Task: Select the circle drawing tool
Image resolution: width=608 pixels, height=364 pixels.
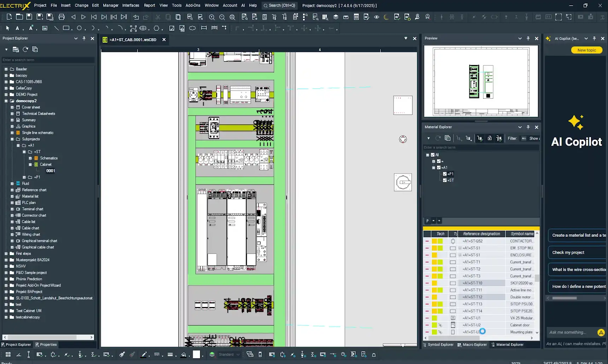Action: (79, 28)
